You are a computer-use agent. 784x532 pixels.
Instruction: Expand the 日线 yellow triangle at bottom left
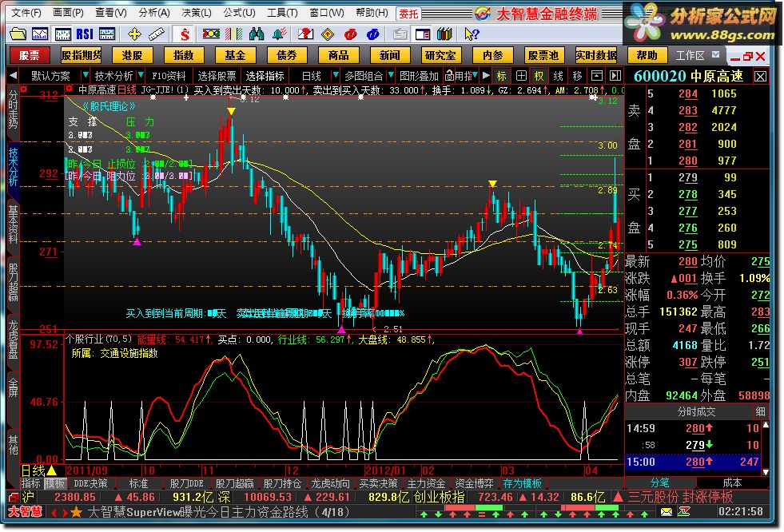point(51,470)
